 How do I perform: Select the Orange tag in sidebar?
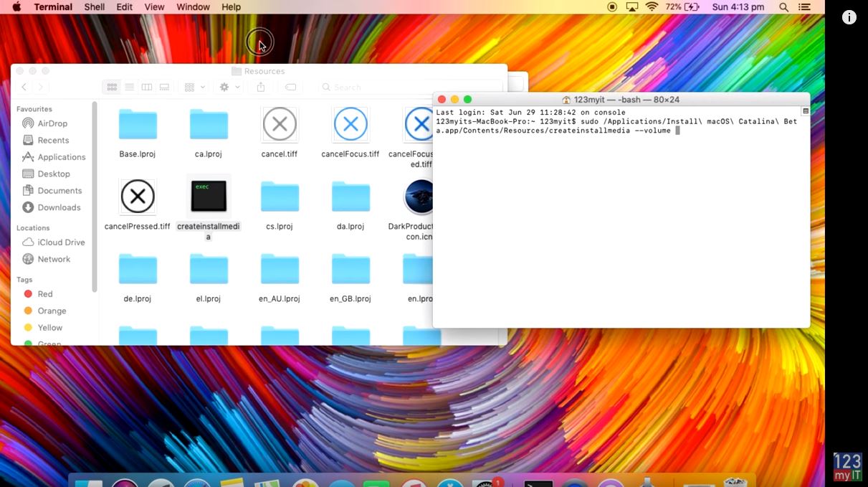pos(52,311)
